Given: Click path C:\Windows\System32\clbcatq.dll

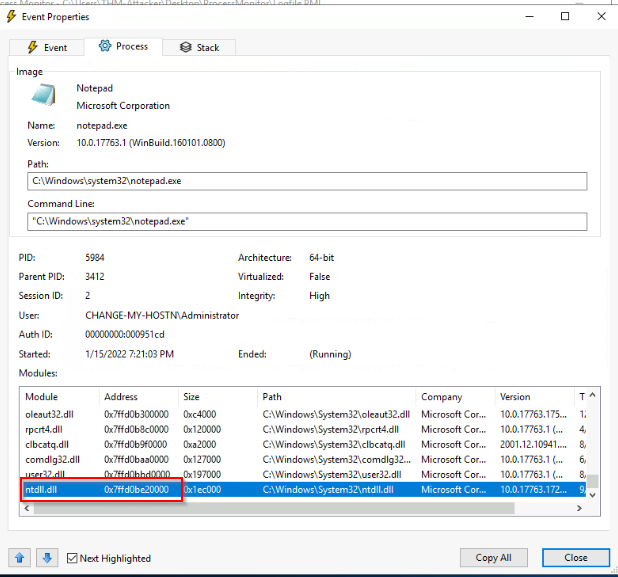Looking at the screenshot, I should point(334,444).
